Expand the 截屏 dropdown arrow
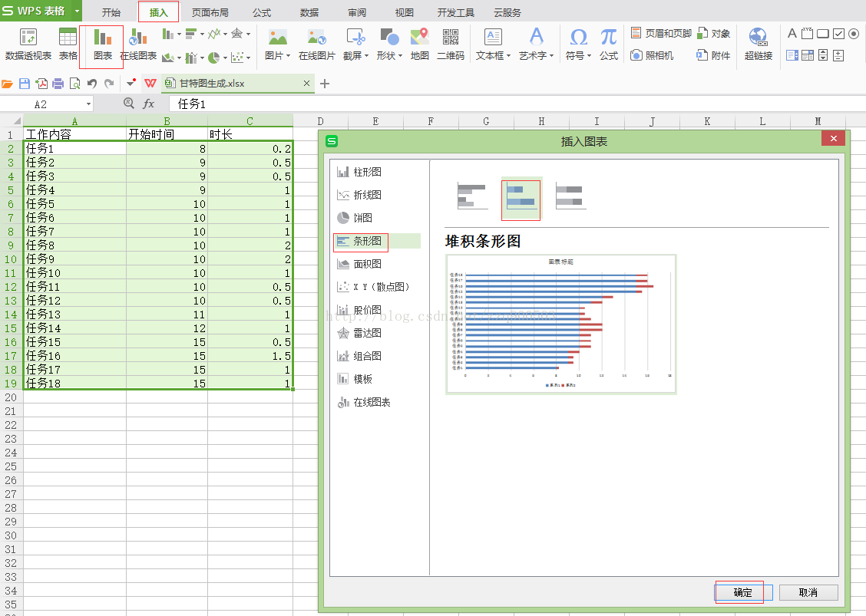The height and width of the screenshot is (616, 866). click(x=366, y=56)
